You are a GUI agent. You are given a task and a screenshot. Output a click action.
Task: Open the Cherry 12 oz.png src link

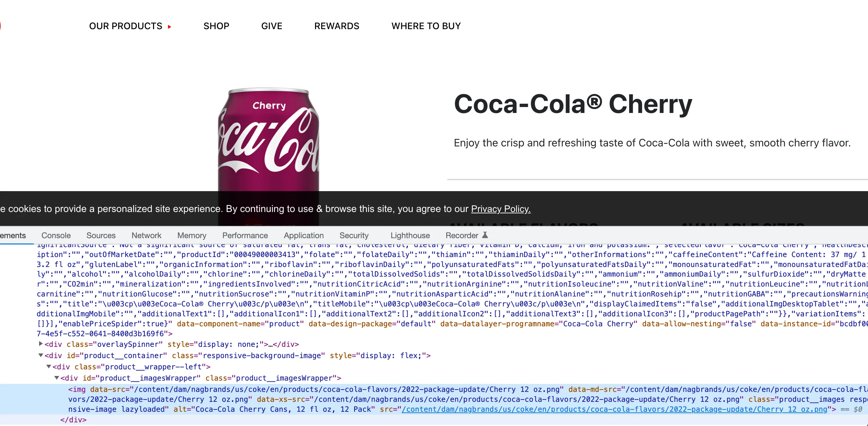614,409
